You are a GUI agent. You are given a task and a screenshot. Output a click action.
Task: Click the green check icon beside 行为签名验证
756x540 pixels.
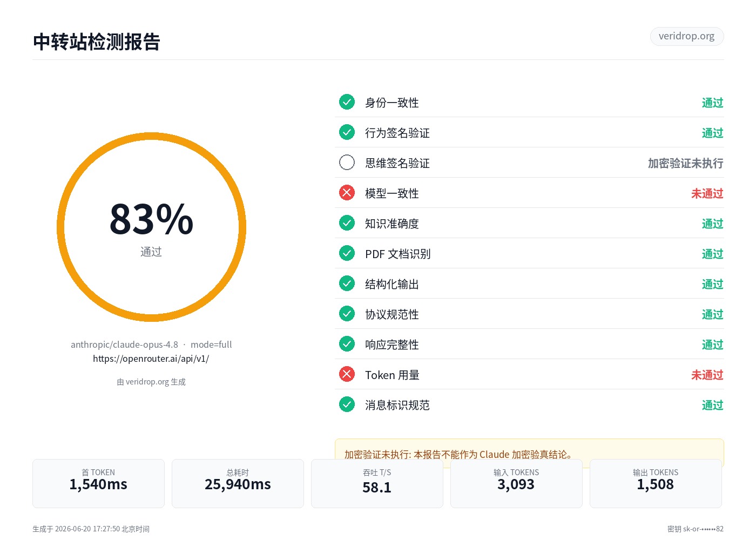coord(347,132)
